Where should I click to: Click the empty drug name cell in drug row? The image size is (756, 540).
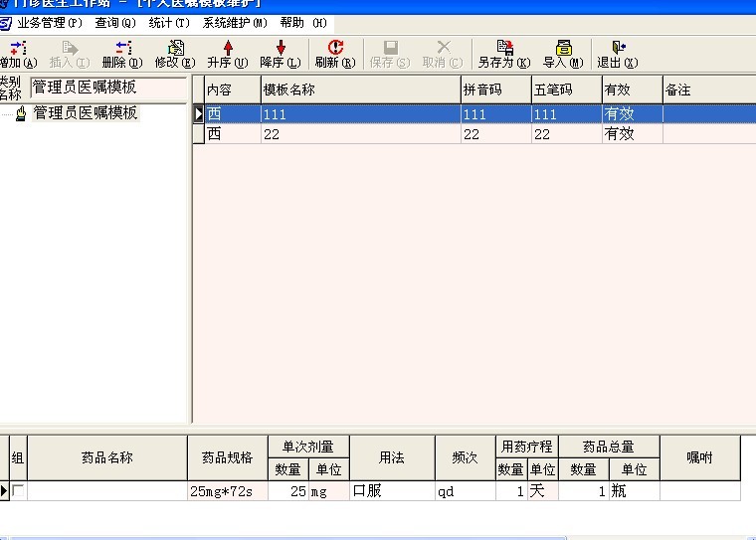(107, 491)
